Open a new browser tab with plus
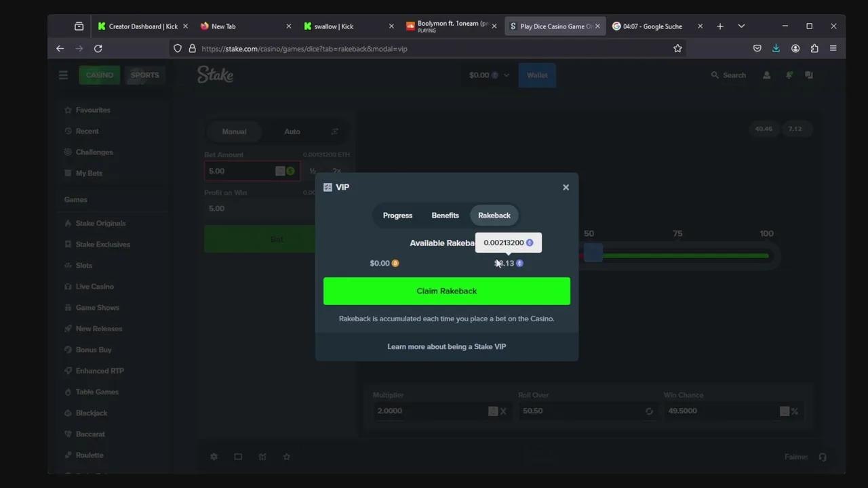Viewport: 868px width, 488px height. [720, 26]
